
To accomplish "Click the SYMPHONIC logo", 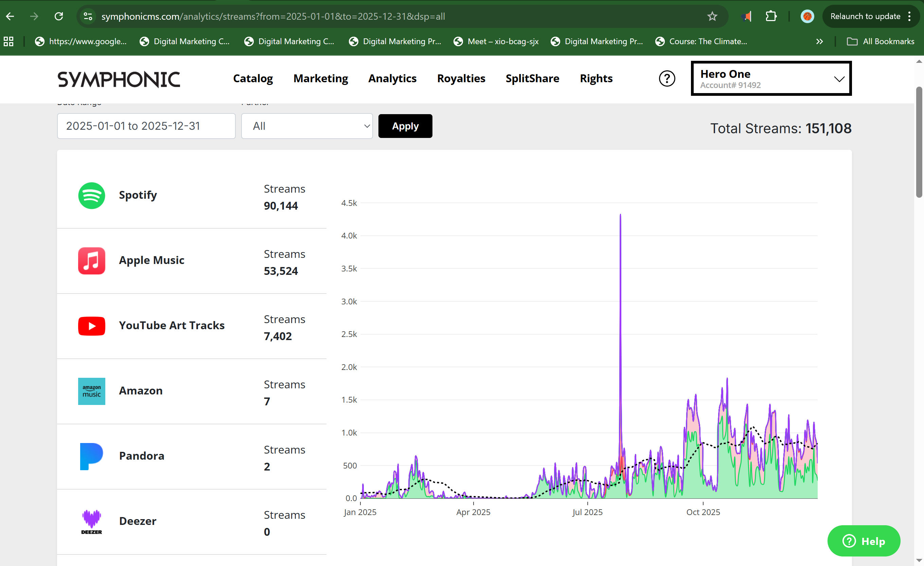I will (119, 79).
